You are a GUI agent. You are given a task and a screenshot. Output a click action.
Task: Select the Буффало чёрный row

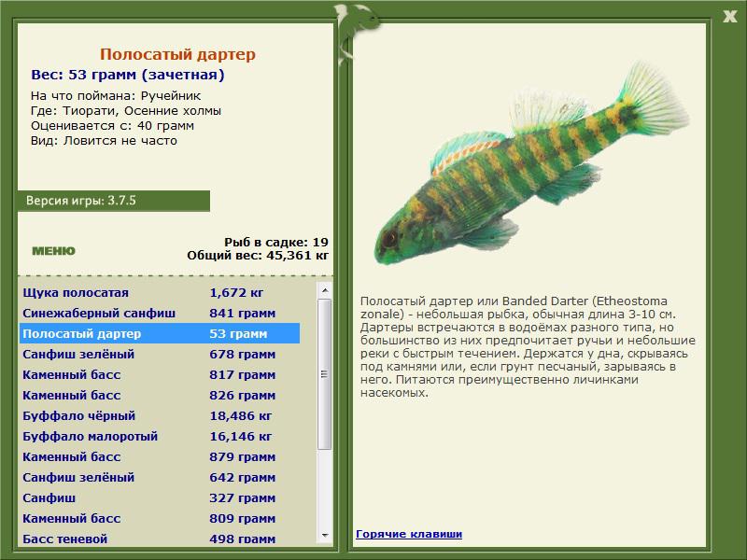tap(160, 415)
